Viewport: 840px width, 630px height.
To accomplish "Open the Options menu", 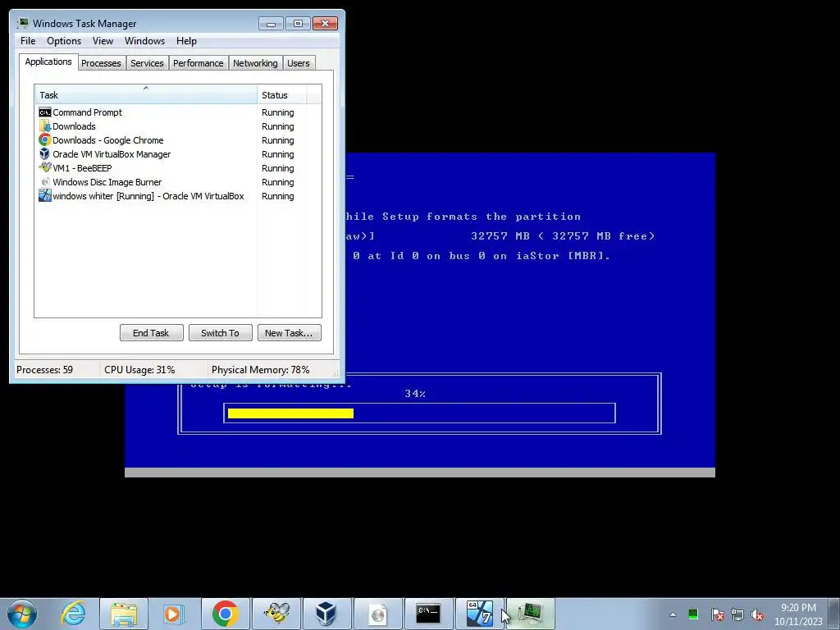I will click(64, 41).
